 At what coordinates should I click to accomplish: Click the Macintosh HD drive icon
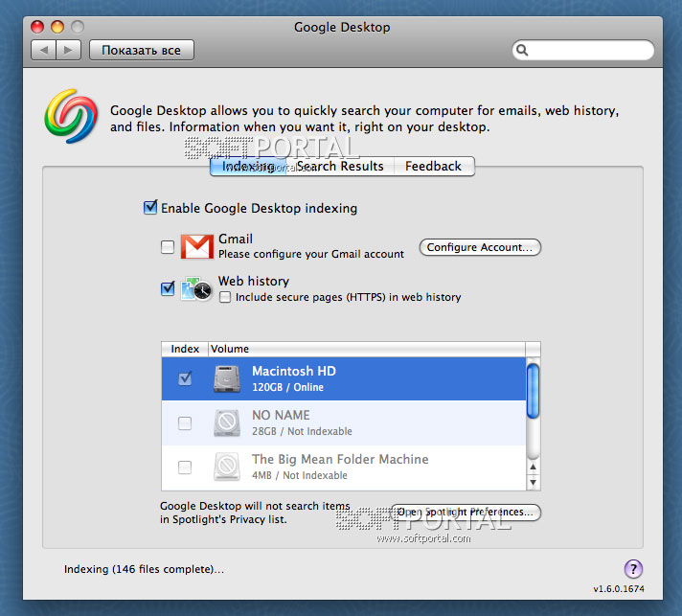pyautogui.click(x=227, y=379)
